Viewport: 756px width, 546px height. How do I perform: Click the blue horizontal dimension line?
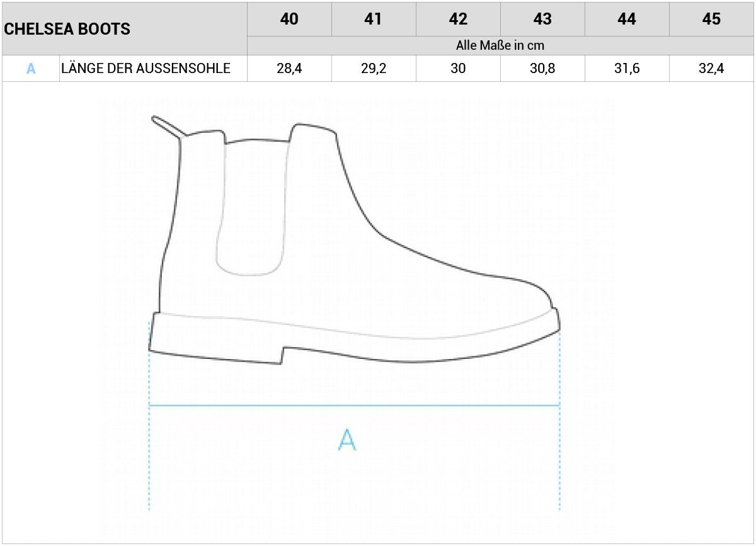355,406
